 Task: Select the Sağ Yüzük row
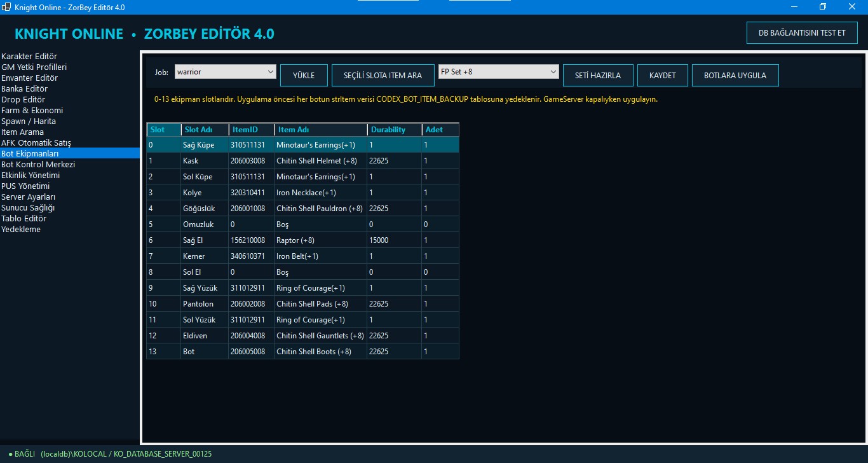pos(303,287)
